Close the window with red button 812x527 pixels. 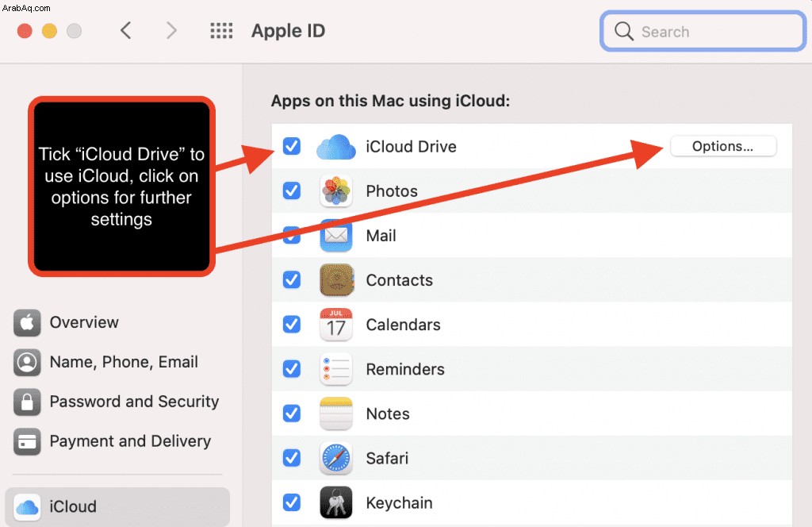[25, 31]
